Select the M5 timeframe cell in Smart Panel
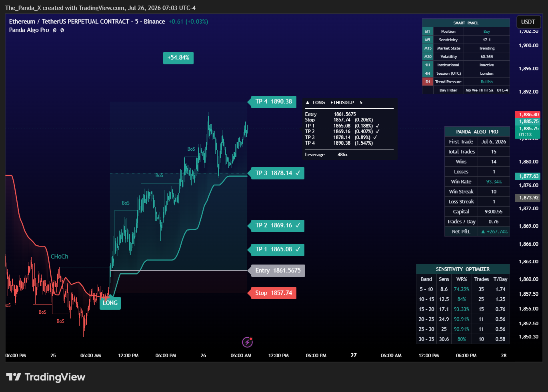The height and width of the screenshot is (392, 548). [428, 40]
